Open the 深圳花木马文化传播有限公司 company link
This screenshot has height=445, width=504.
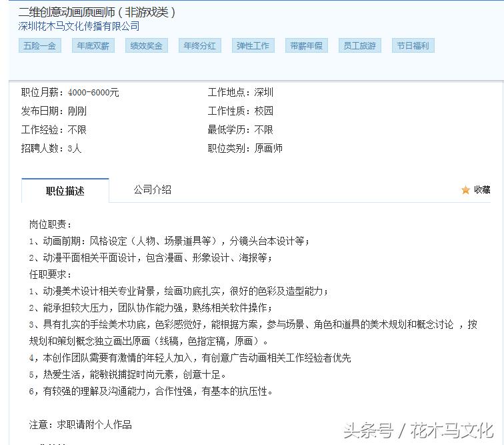[x=79, y=26]
